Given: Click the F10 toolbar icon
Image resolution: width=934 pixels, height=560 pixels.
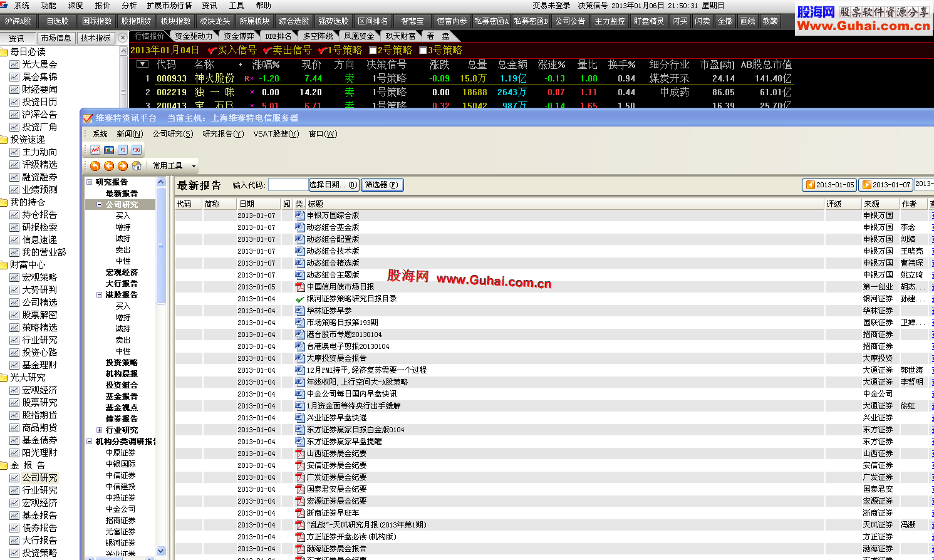Looking at the screenshot, I should (x=137, y=150).
